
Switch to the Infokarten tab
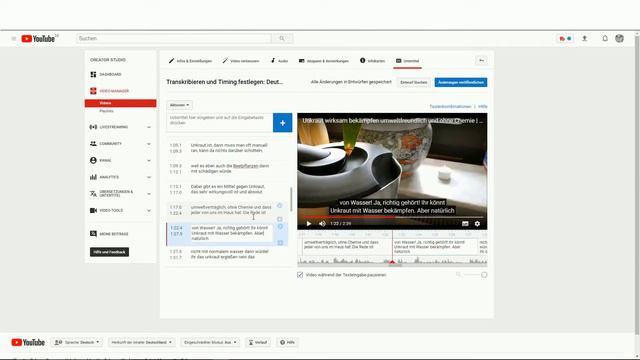pos(372,61)
